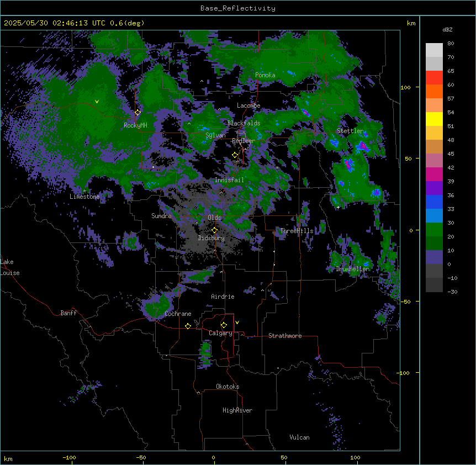Click the Lake Louise label
Screen dimensions: 476x465
tap(10, 267)
